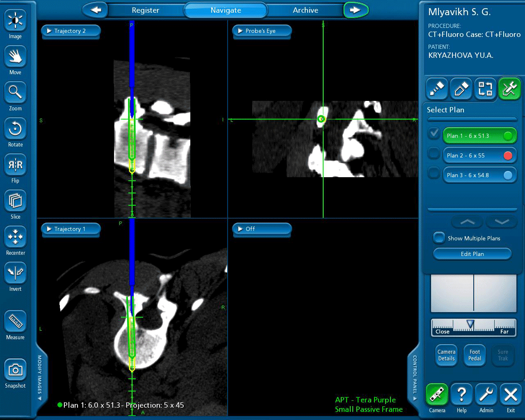Image resolution: width=525 pixels, height=420 pixels.
Task: Click the red color dot of Plan 2
Action: click(x=508, y=155)
